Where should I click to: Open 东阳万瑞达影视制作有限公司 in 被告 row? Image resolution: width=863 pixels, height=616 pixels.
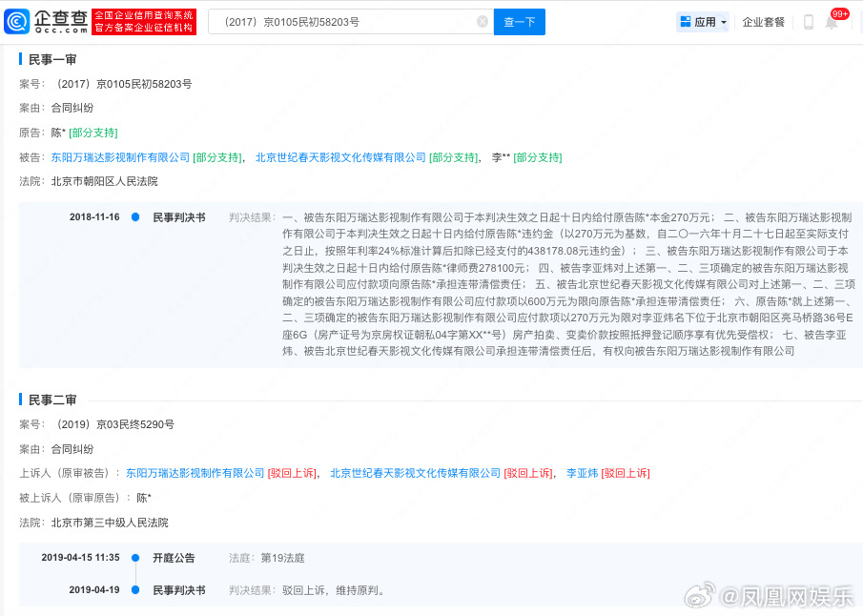coord(120,157)
